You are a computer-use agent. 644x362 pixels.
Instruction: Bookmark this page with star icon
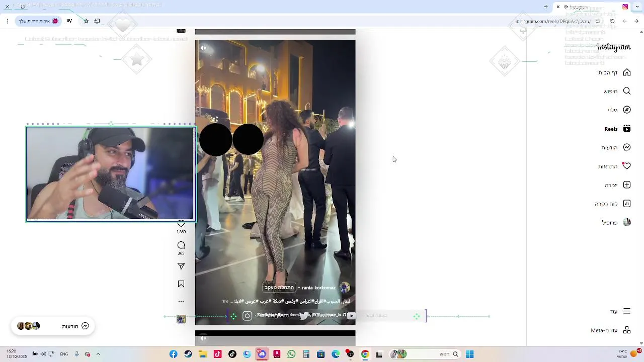(86, 21)
